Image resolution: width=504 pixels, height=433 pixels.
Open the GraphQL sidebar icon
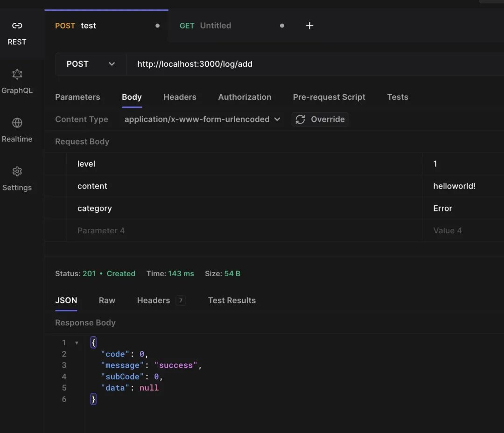[17, 74]
